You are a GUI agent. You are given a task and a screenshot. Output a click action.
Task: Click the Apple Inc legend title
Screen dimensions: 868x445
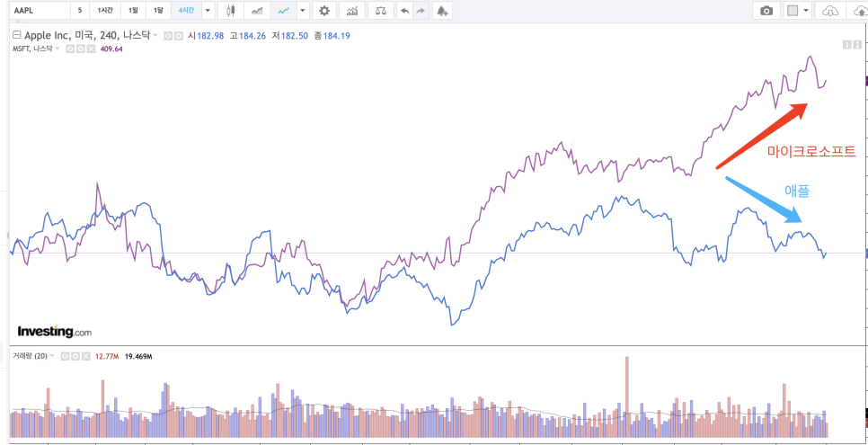87,36
